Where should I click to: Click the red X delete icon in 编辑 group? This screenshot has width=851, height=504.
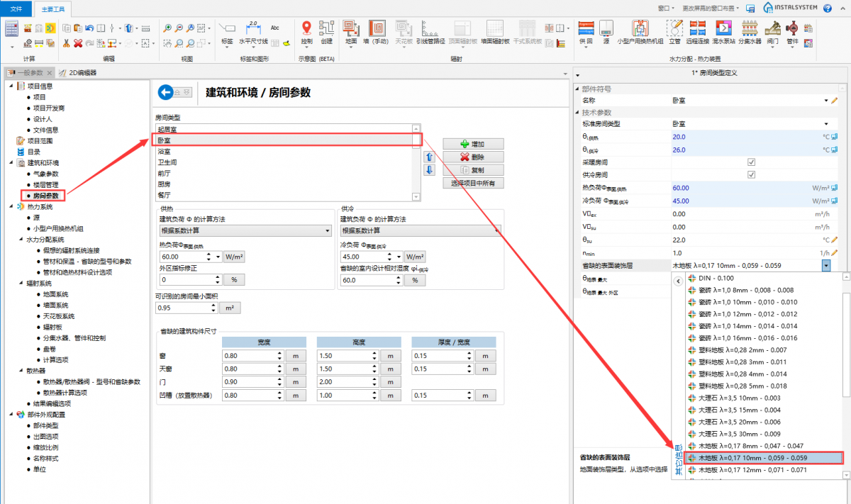78,43
